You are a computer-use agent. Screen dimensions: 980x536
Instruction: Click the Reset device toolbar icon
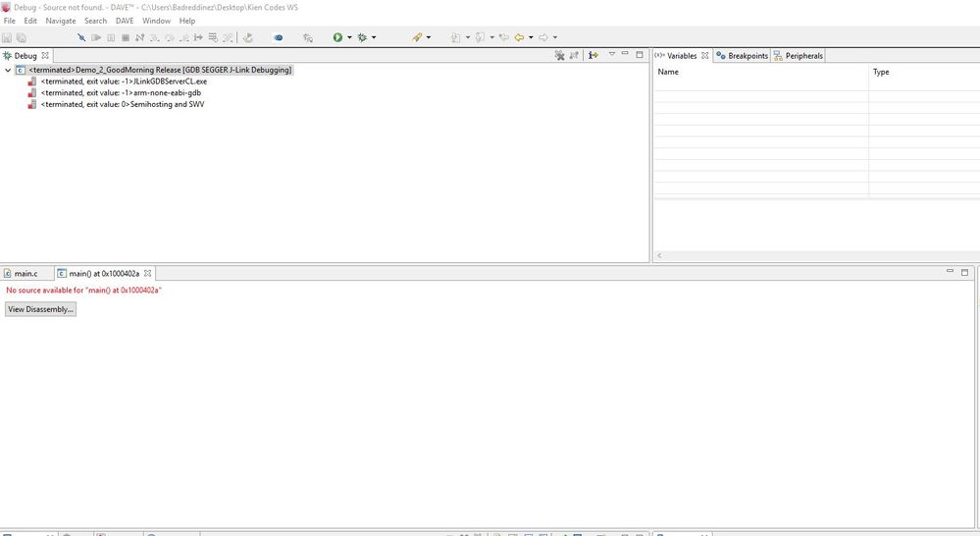pos(248,37)
